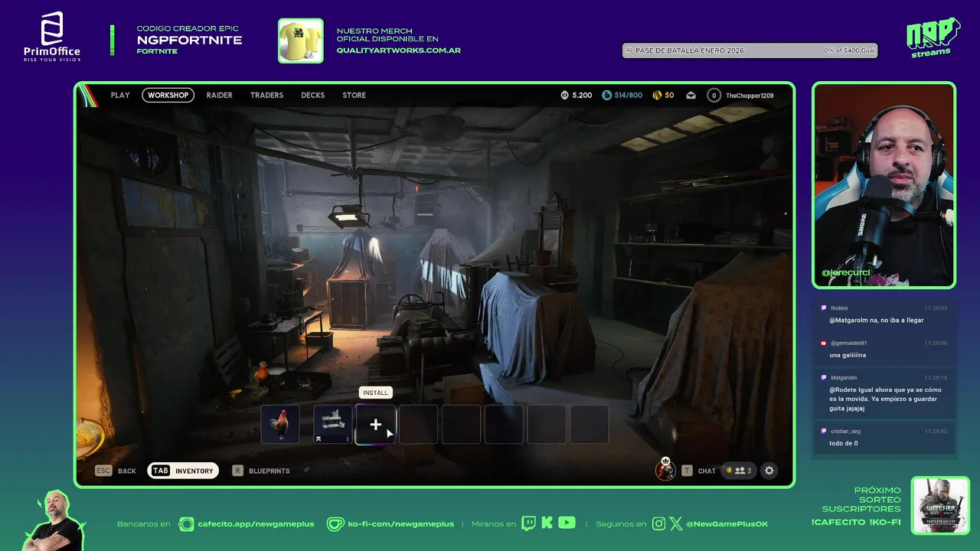Open the settings gear icon
Image resolution: width=980 pixels, height=551 pixels.
point(769,471)
